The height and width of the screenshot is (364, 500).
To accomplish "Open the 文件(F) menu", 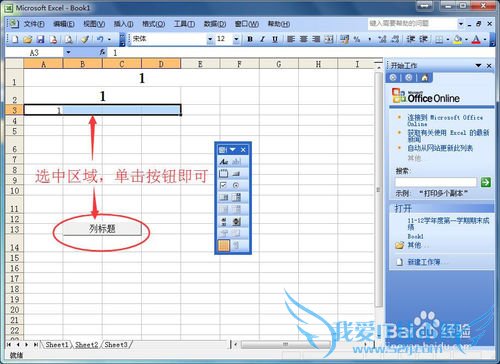I will [34, 24].
